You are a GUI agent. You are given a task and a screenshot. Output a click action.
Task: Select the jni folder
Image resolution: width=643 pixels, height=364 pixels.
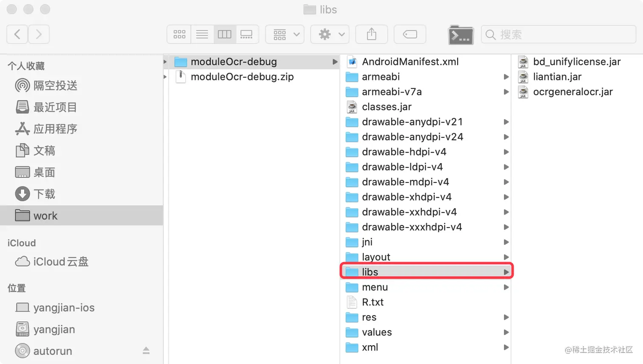point(425,242)
